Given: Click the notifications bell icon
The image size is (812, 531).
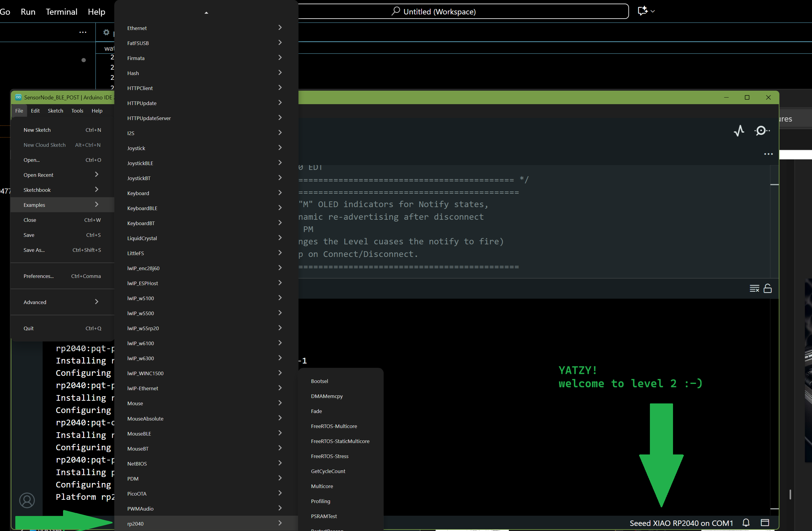Looking at the screenshot, I should (x=746, y=523).
